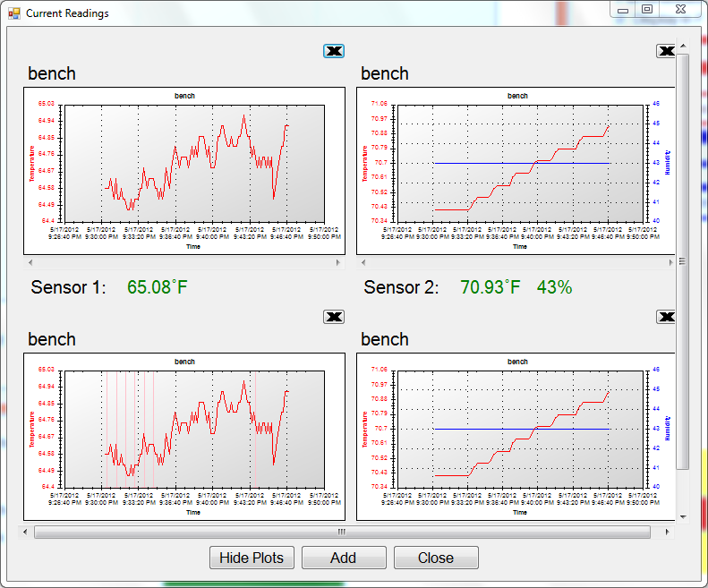708x588 pixels.
Task: Click right arrow under Sensor 1 plot scrollbar
Action: point(338,262)
